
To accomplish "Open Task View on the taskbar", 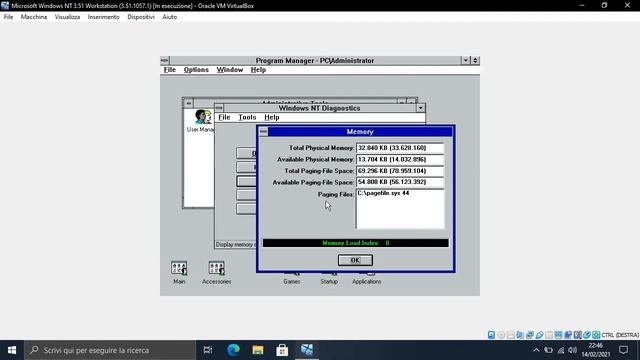I will point(208,350).
